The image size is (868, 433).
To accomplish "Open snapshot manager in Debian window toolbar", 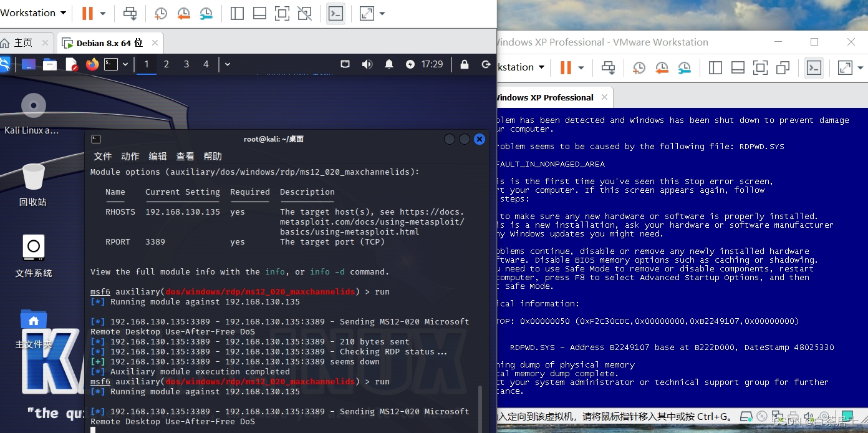I will pyautogui.click(x=206, y=14).
